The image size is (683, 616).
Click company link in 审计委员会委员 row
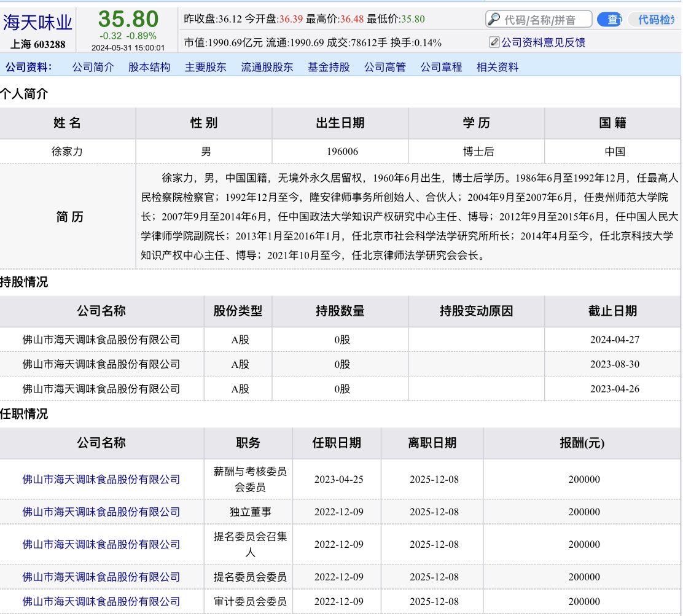pos(101,602)
